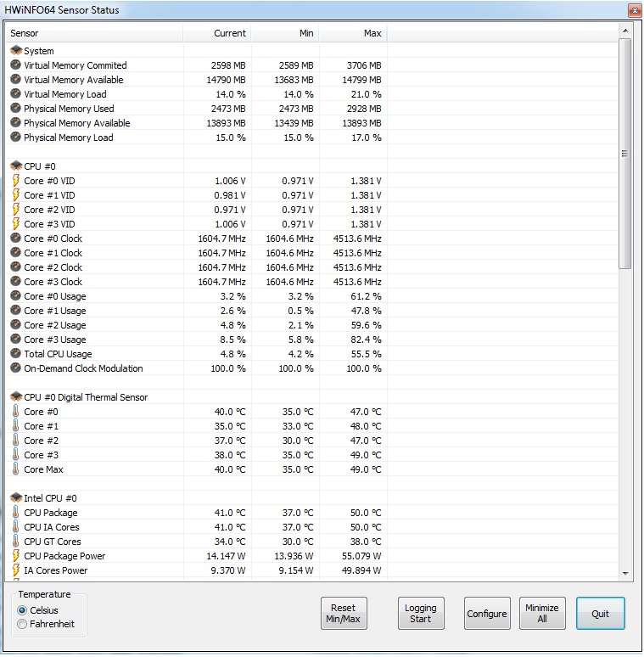This screenshot has width=644, height=657.
Task: Click the System group chip icon
Action: click(x=16, y=51)
